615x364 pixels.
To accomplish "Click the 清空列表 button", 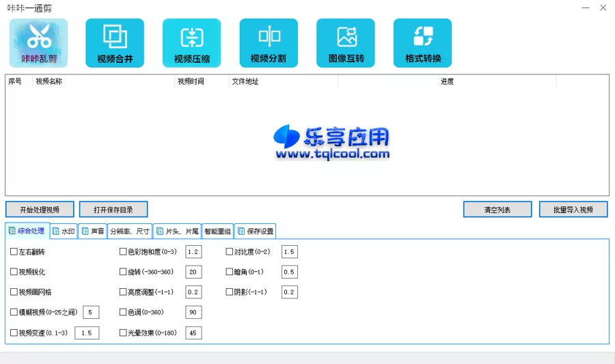I will (497, 210).
